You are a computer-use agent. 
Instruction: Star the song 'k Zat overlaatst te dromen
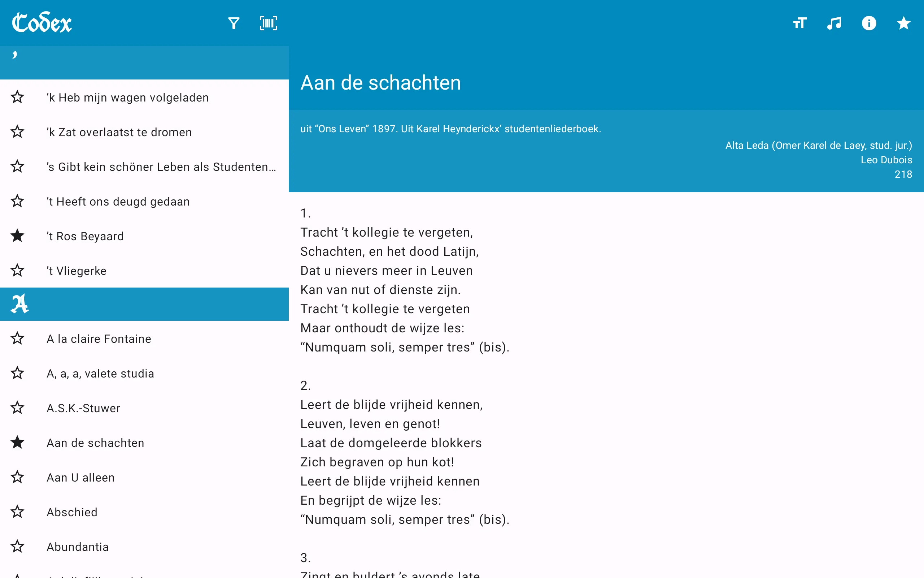point(17,132)
